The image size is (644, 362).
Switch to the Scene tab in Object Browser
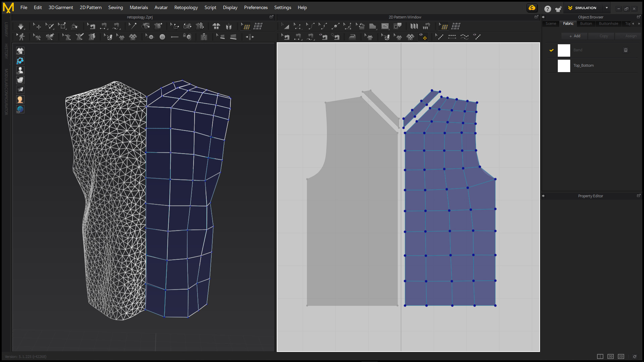tap(550, 24)
